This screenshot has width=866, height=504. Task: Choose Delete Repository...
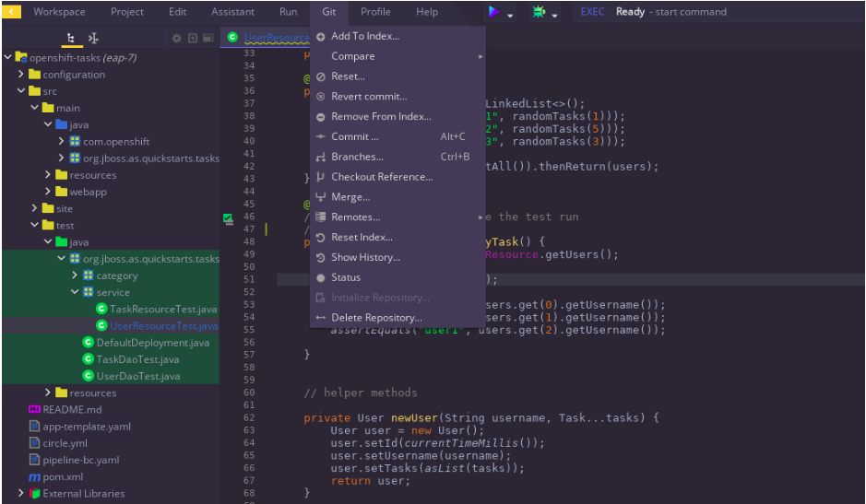[397, 317]
